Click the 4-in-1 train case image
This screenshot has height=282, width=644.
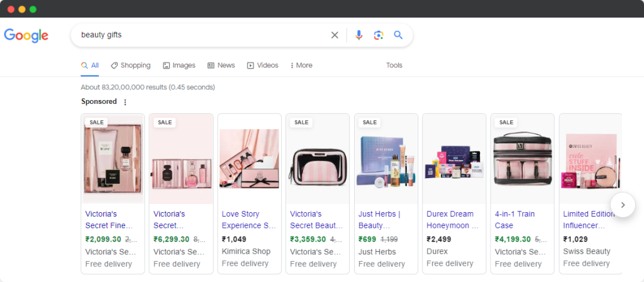(x=522, y=159)
